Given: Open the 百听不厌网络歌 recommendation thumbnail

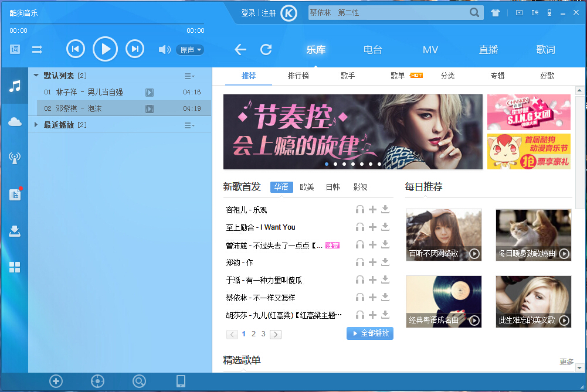Looking at the screenshot, I should [x=443, y=235].
